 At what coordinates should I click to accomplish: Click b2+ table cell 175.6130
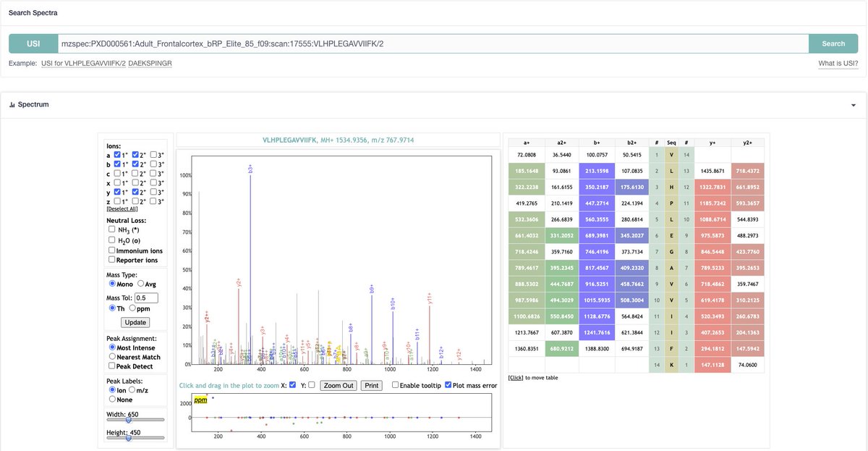(x=632, y=187)
